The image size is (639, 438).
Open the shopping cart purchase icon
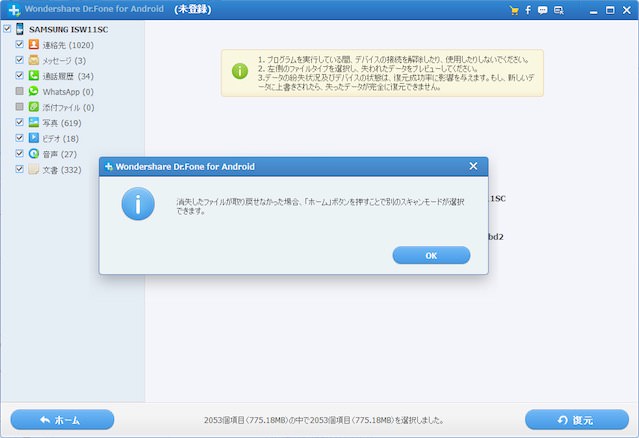514,11
